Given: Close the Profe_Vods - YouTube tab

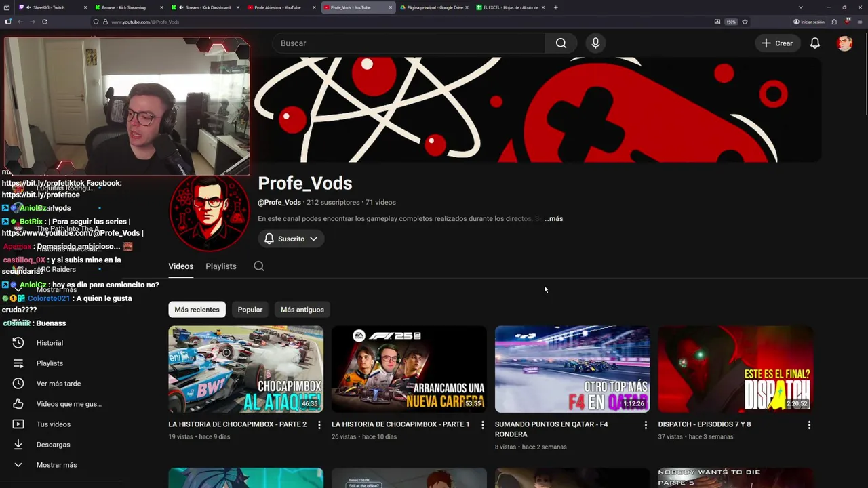Looking at the screenshot, I should [391, 7].
